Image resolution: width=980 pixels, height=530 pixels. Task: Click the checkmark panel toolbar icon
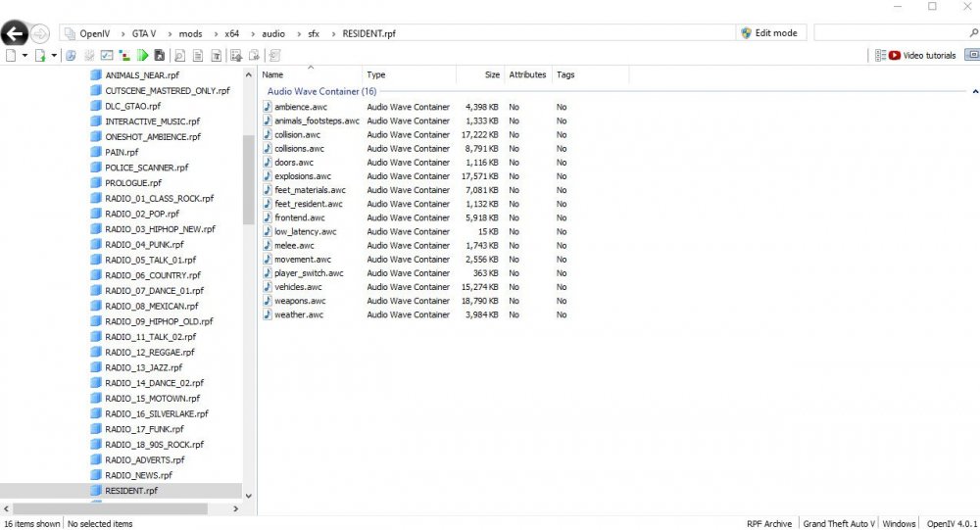click(x=107, y=56)
